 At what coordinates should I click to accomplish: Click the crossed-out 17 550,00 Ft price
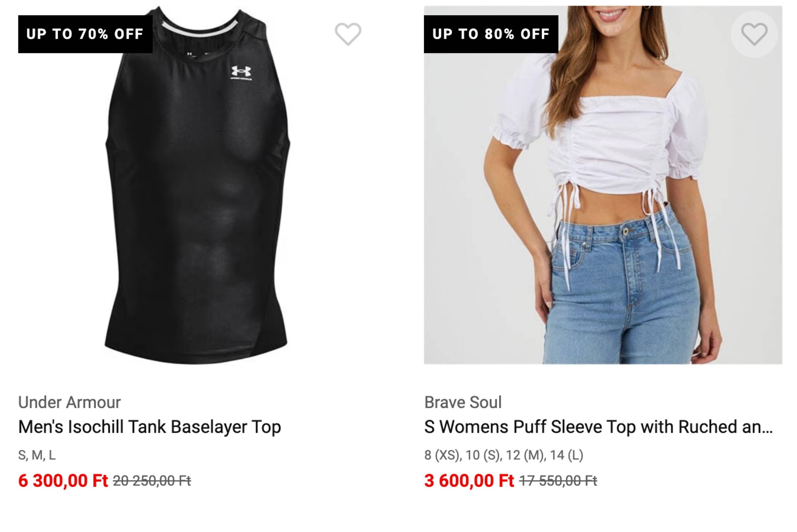(558, 481)
